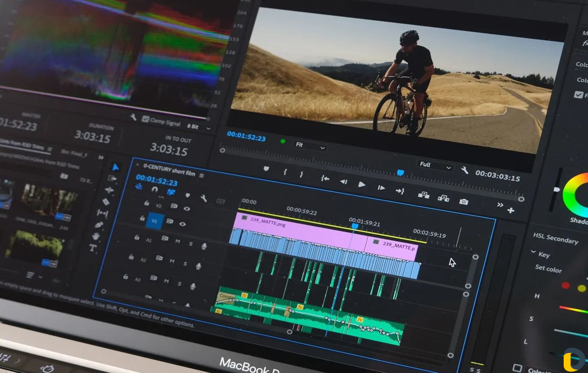Step forward one frame
588x373 pixels.
click(381, 187)
